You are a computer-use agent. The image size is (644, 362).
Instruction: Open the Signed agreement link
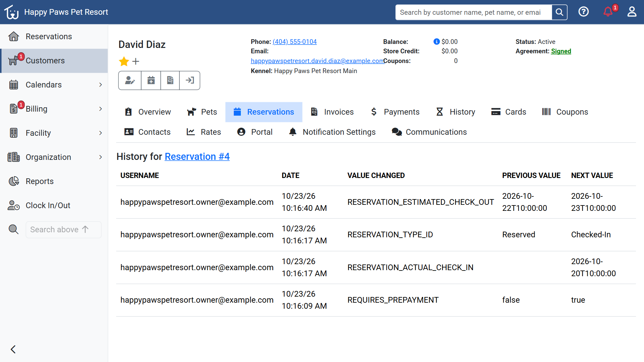(561, 51)
